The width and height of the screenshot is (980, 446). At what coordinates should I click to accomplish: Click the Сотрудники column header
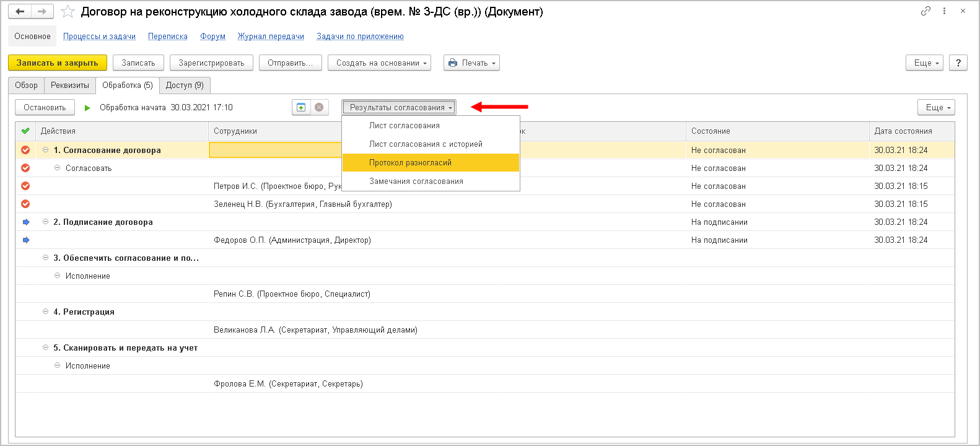pyautogui.click(x=275, y=131)
